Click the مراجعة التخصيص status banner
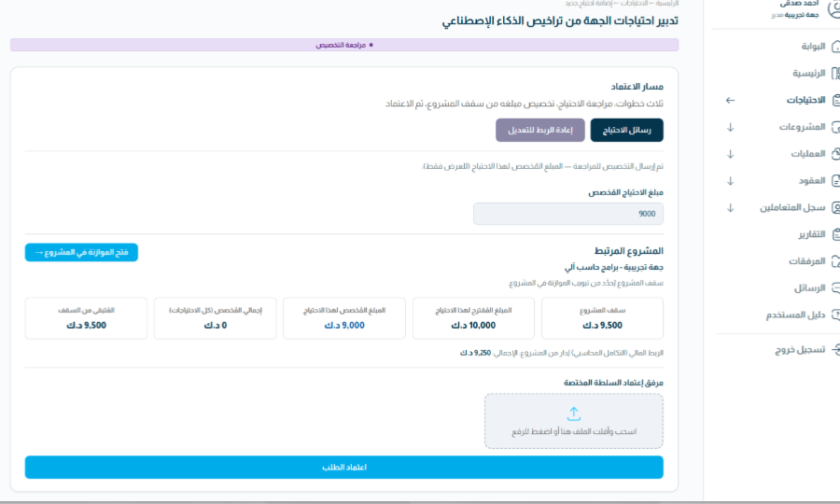This screenshot has height=504, width=840. tap(343, 45)
